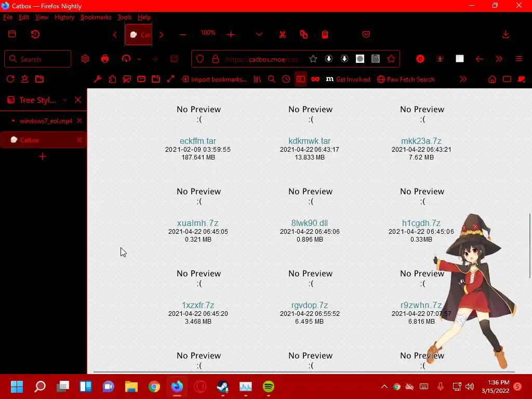
Task: Click Import bookmarks... toolbar item
Action: [214, 79]
